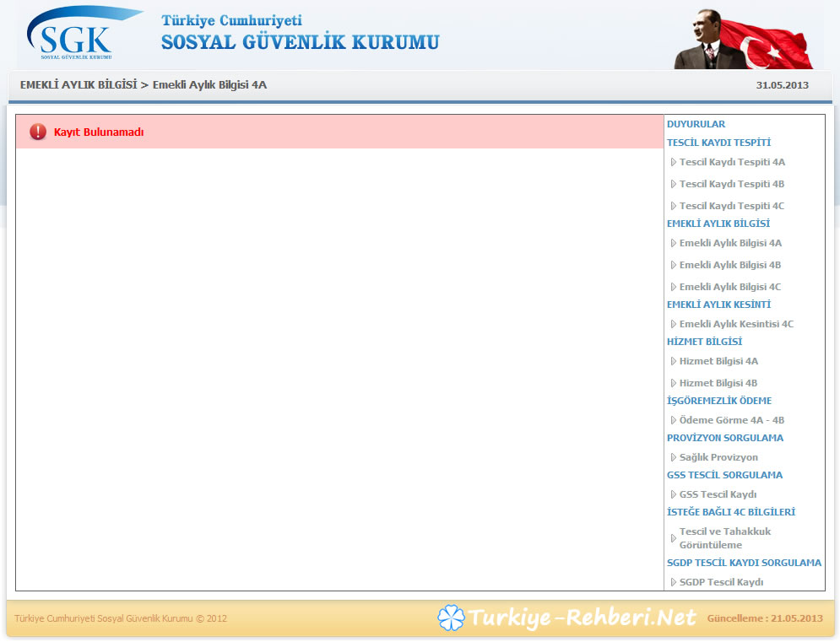
Task: Click arrow beside Sağlık Provizyon
Action: point(674,456)
